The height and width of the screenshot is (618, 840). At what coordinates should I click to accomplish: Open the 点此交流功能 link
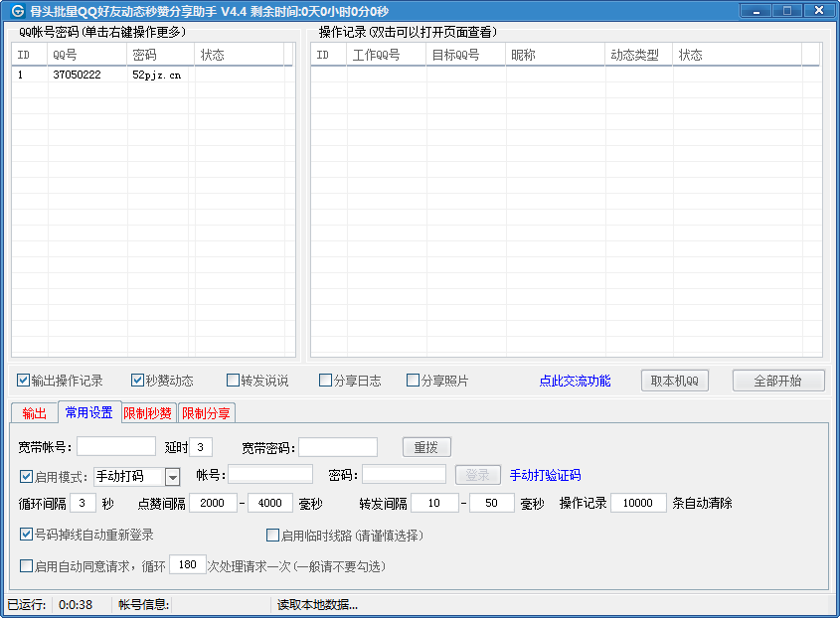point(575,381)
